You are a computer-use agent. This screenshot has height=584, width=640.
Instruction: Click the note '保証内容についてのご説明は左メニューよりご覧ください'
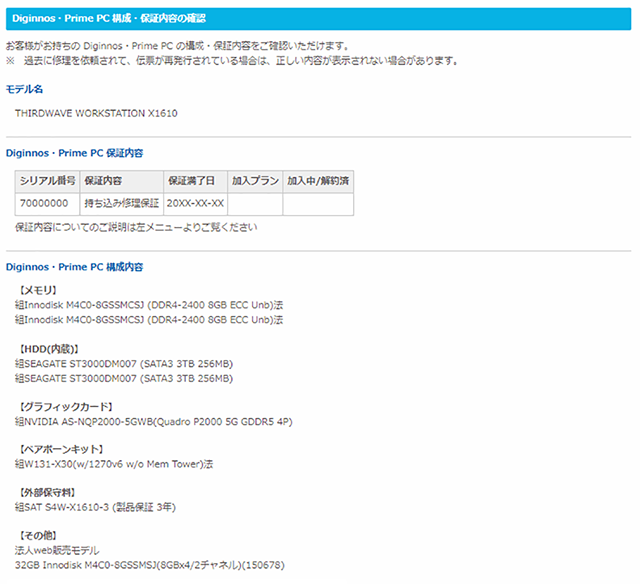(x=136, y=227)
